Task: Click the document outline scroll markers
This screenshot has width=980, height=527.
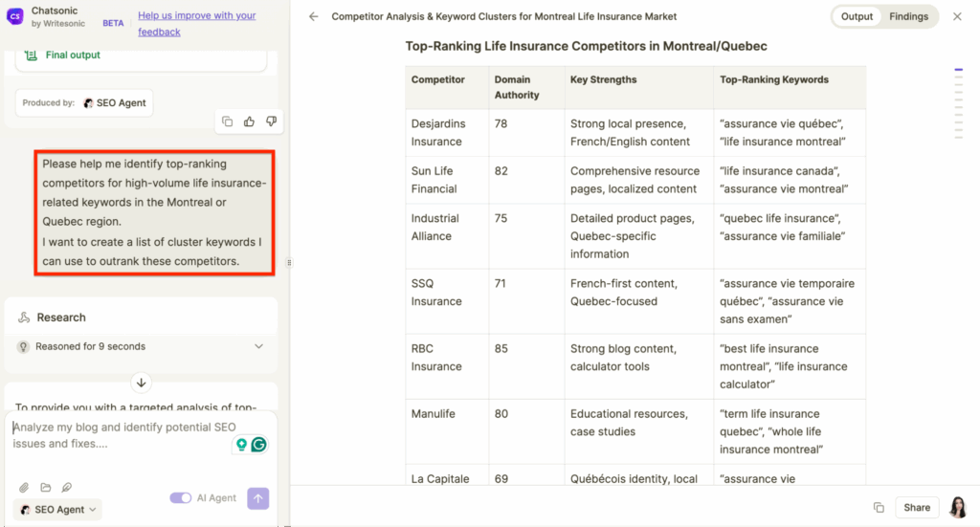Action: [959, 103]
